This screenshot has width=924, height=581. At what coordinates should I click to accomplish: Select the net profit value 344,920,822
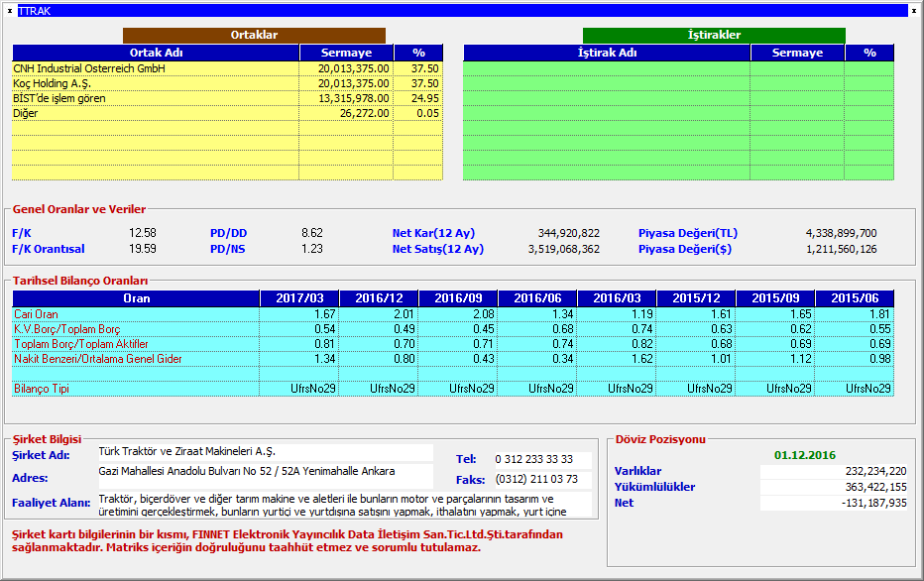click(x=569, y=233)
